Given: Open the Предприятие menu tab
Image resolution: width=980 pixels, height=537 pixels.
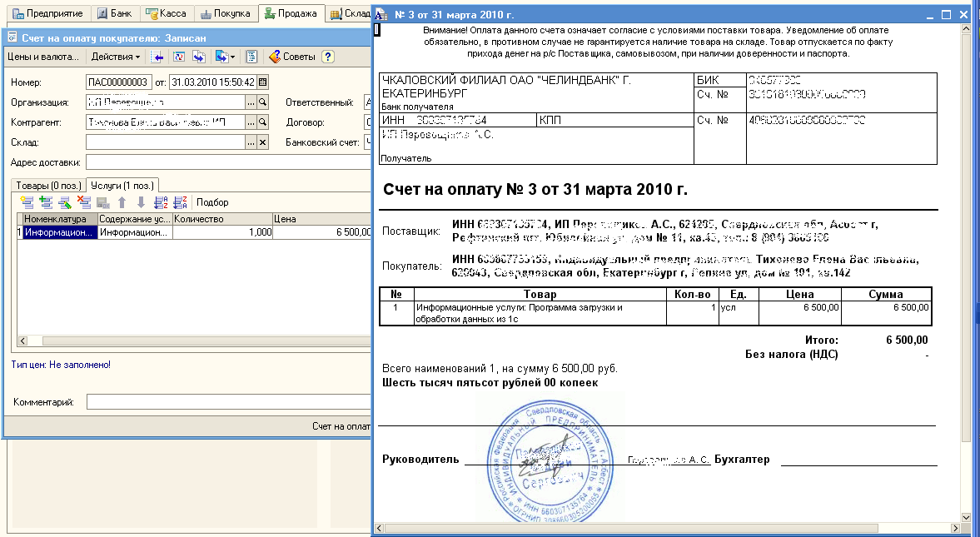Looking at the screenshot, I should tap(48, 13).
